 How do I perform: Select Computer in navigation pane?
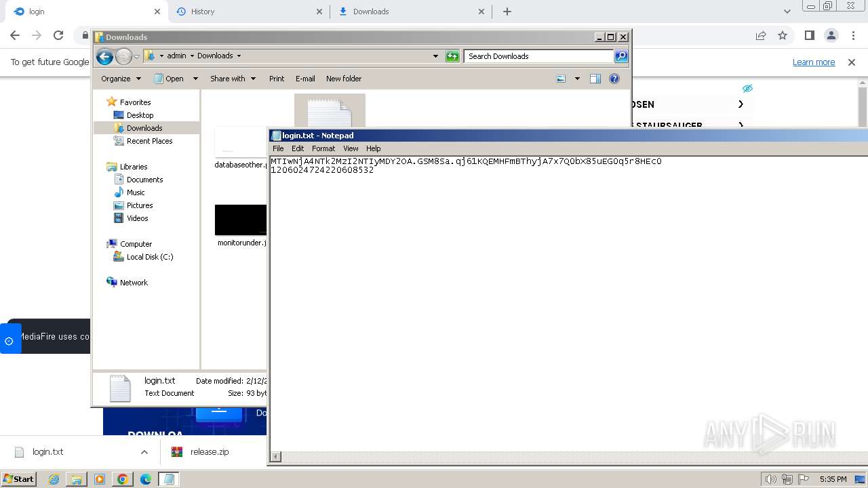pos(129,244)
